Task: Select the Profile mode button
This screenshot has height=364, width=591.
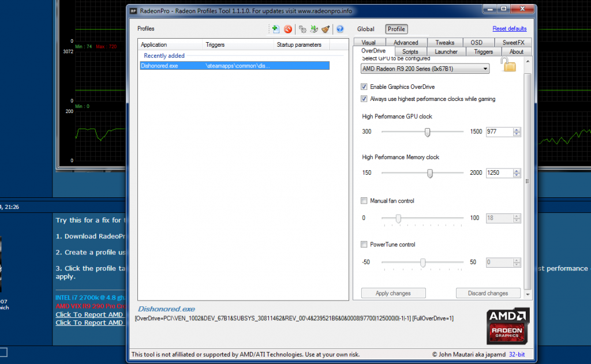Action: (396, 29)
